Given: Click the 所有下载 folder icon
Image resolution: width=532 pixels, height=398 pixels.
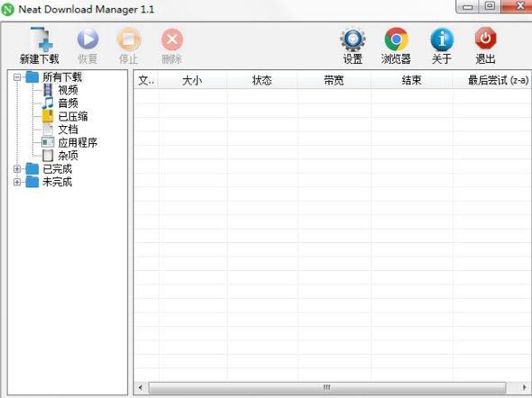Looking at the screenshot, I should point(32,77).
